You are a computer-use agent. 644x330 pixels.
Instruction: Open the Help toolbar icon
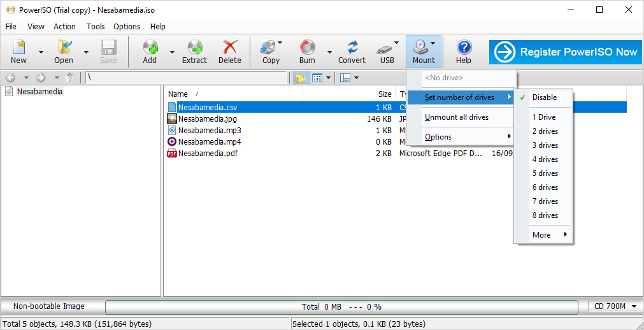pyautogui.click(x=464, y=48)
